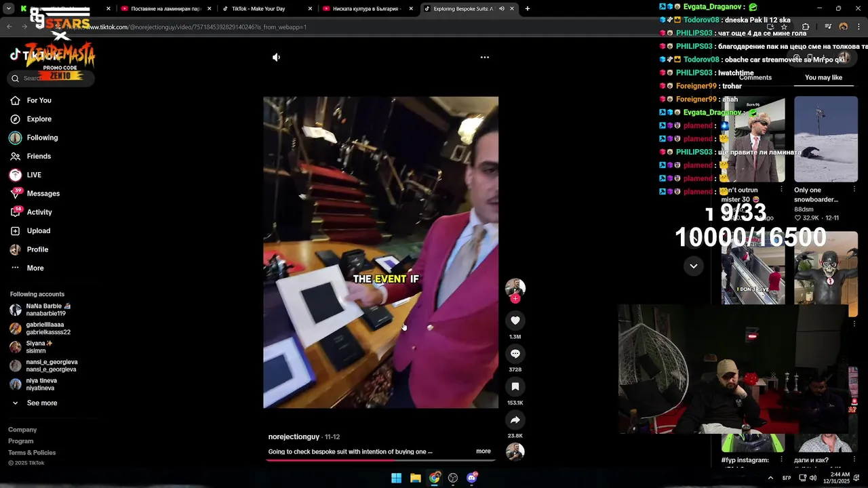Image resolution: width=868 pixels, height=488 pixels.
Task: Open comments via speech bubble icon
Action: point(515,354)
